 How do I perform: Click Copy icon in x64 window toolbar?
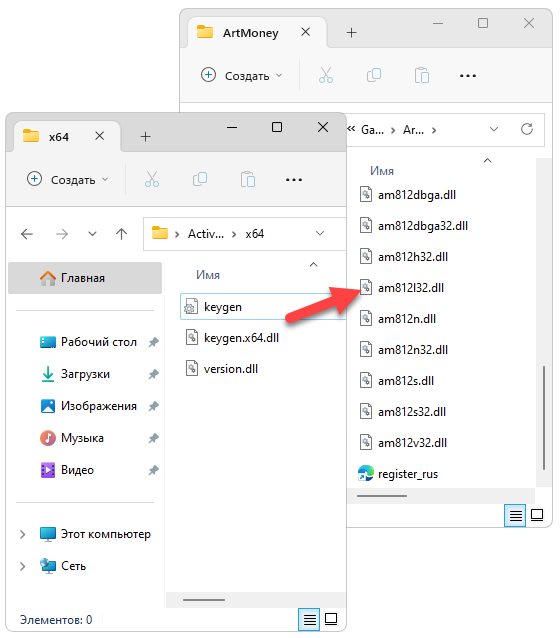[x=200, y=179]
